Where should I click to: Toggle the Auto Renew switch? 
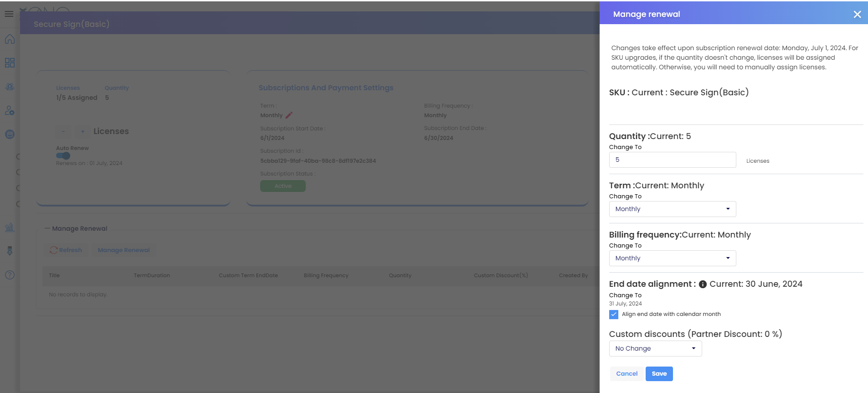click(63, 155)
